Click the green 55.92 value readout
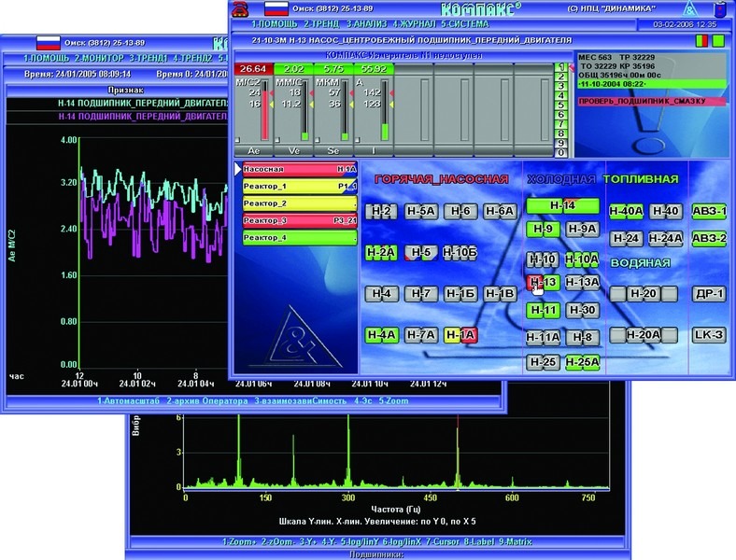 [375, 69]
